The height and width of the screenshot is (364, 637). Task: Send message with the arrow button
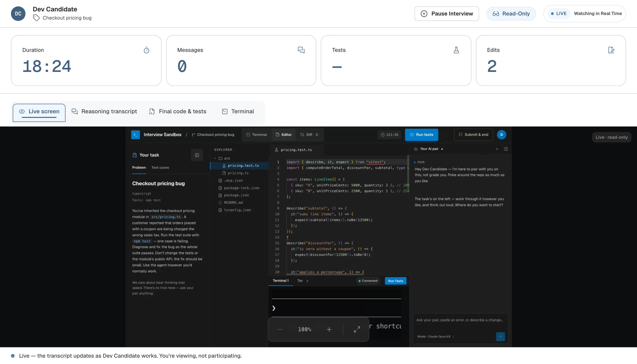coord(500,337)
